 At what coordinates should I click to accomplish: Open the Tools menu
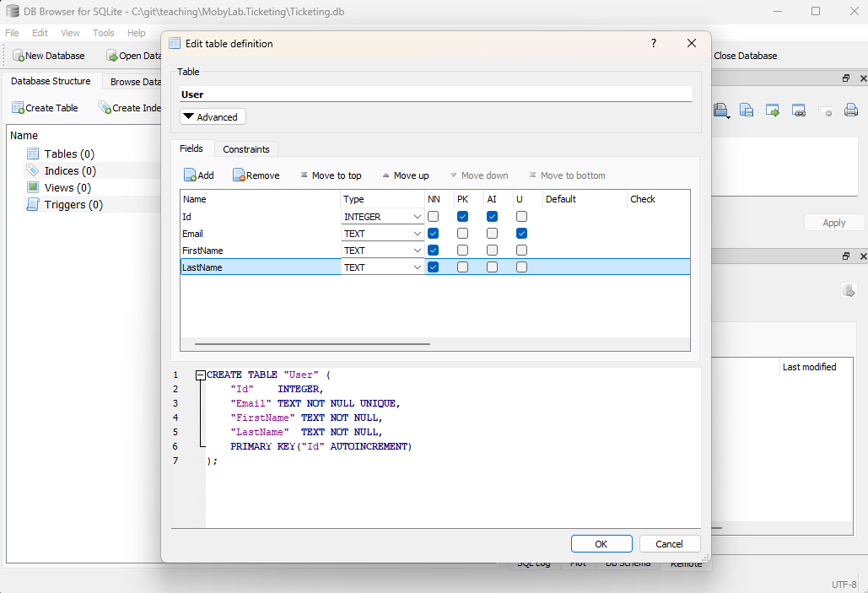pyautogui.click(x=104, y=33)
